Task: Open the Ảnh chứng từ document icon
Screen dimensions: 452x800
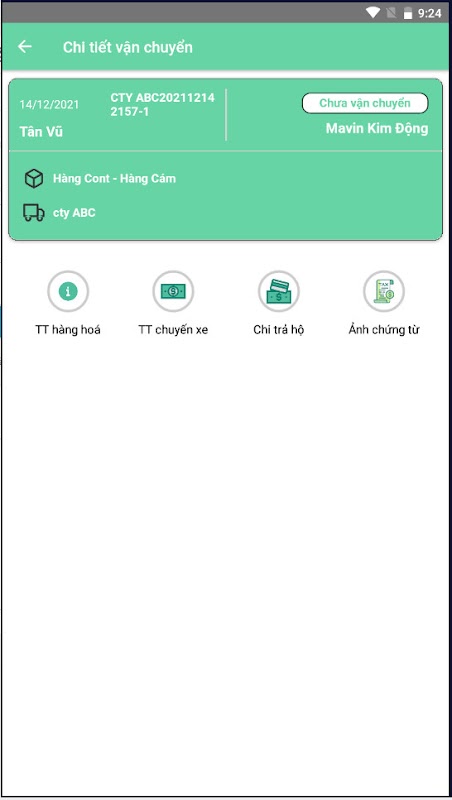Action: [x=384, y=291]
